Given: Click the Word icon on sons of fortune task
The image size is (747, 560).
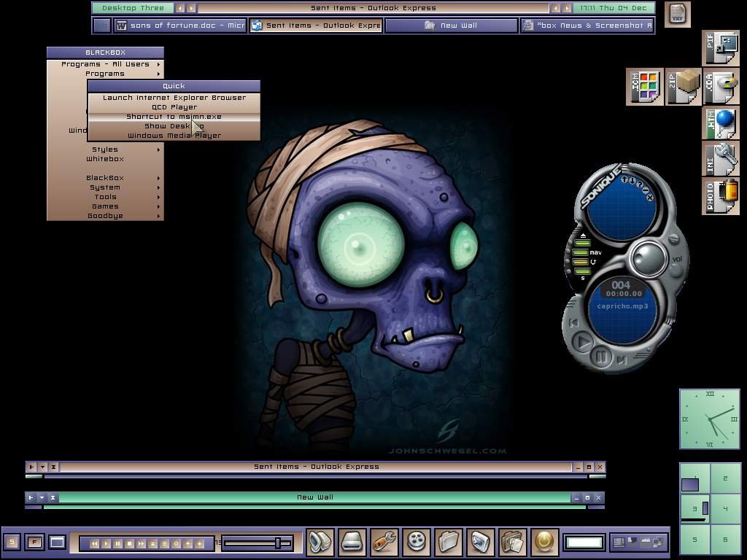Looking at the screenshot, I should point(122,26).
